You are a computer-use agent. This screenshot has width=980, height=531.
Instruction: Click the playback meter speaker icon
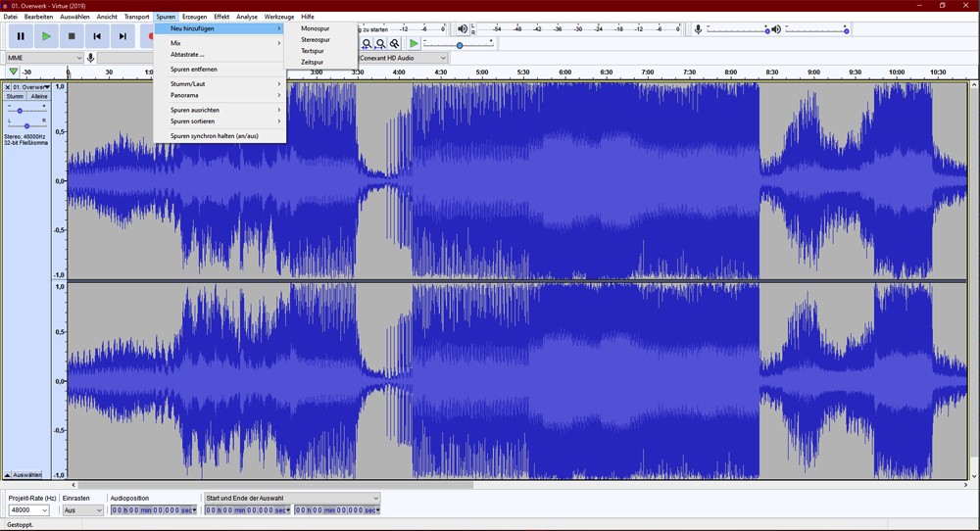pos(463,29)
